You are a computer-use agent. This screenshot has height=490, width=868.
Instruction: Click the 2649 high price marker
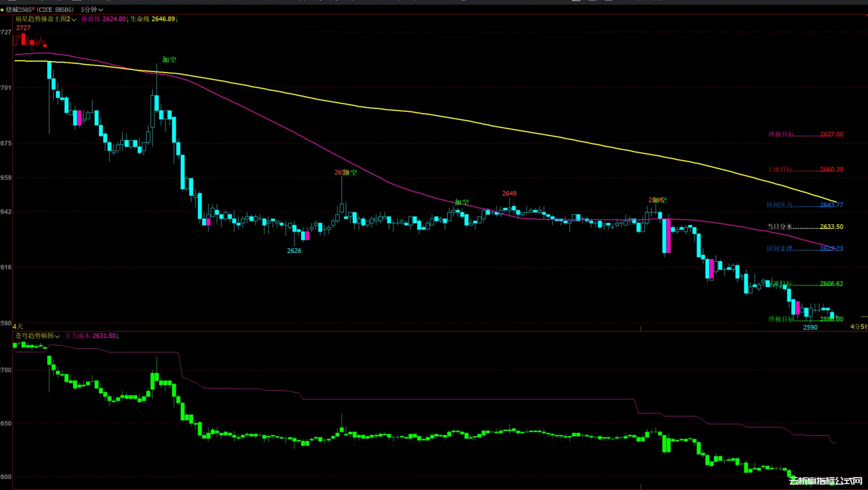pos(509,193)
